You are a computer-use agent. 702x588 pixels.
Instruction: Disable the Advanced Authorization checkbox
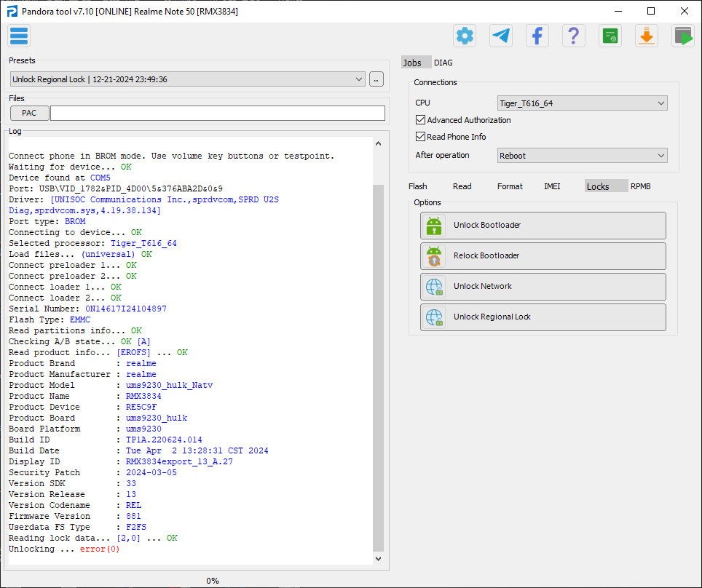pyautogui.click(x=421, y=120)
